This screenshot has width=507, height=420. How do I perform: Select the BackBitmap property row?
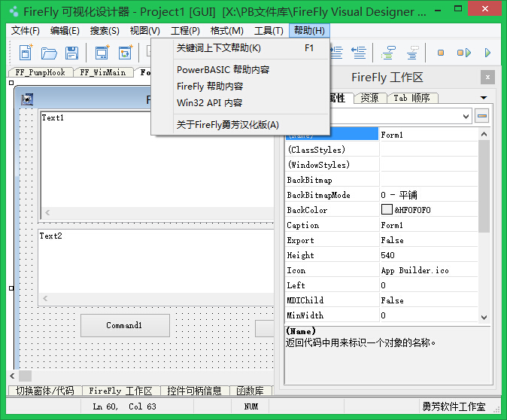point(381,180)
